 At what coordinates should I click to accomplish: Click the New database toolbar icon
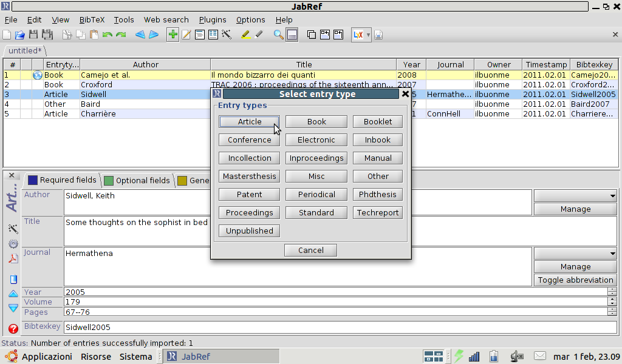[7, 35]
